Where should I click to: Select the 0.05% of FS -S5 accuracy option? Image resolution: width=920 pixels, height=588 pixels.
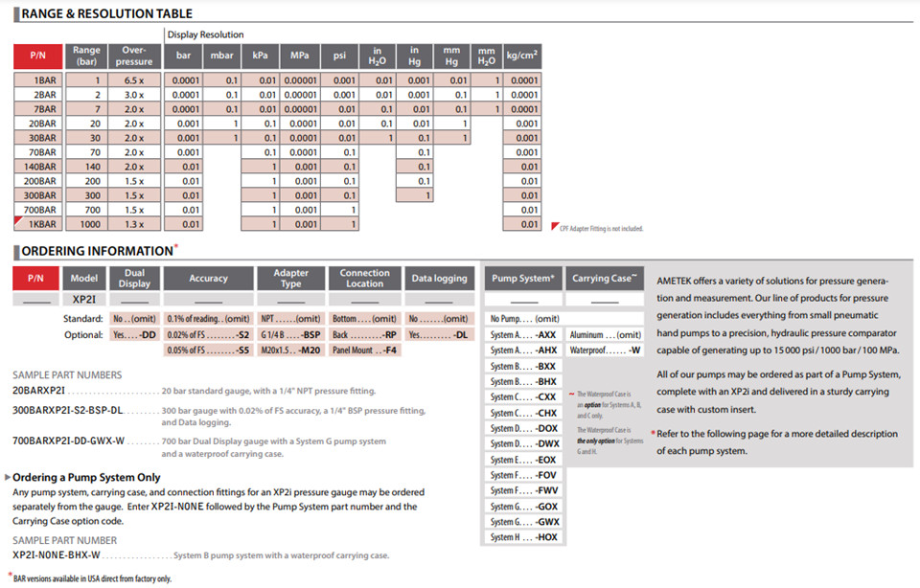pyautogui.click(x=208, y=350)
